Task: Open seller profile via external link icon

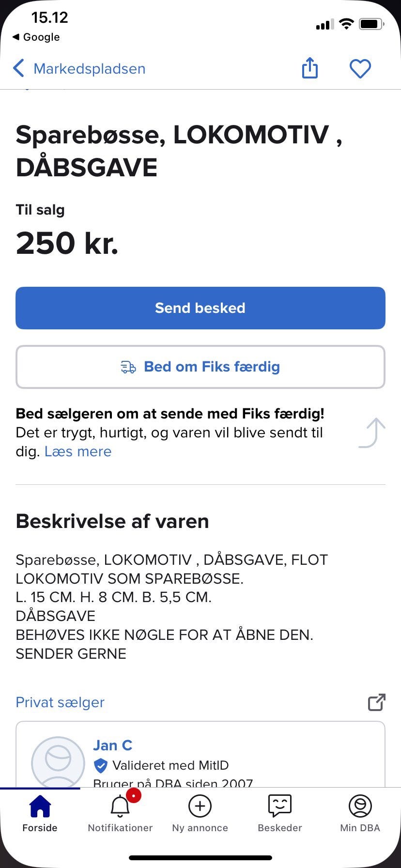Action: coord(376,702)
